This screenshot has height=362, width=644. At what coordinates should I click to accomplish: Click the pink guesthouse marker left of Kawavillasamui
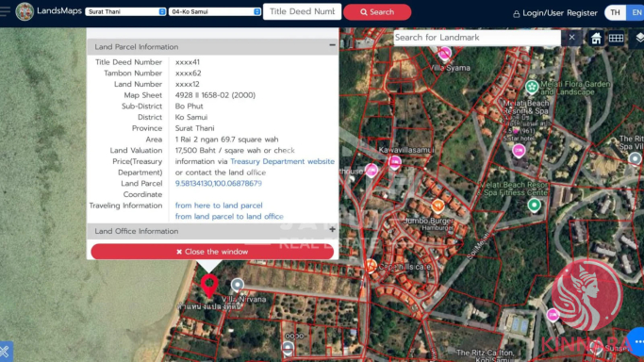click(x=372, y=170)
